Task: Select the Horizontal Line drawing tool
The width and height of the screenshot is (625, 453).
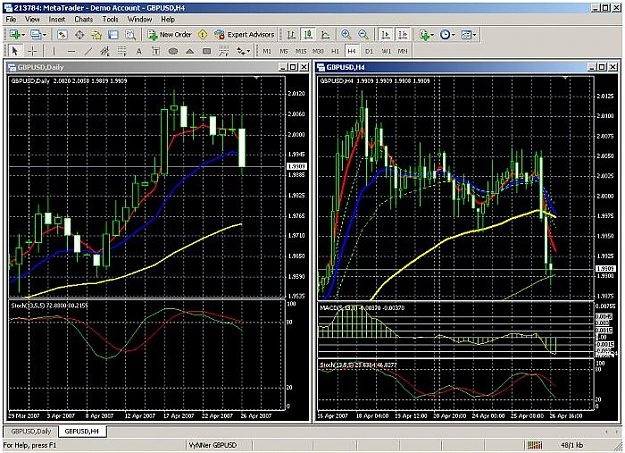Action: coord(71,51)
